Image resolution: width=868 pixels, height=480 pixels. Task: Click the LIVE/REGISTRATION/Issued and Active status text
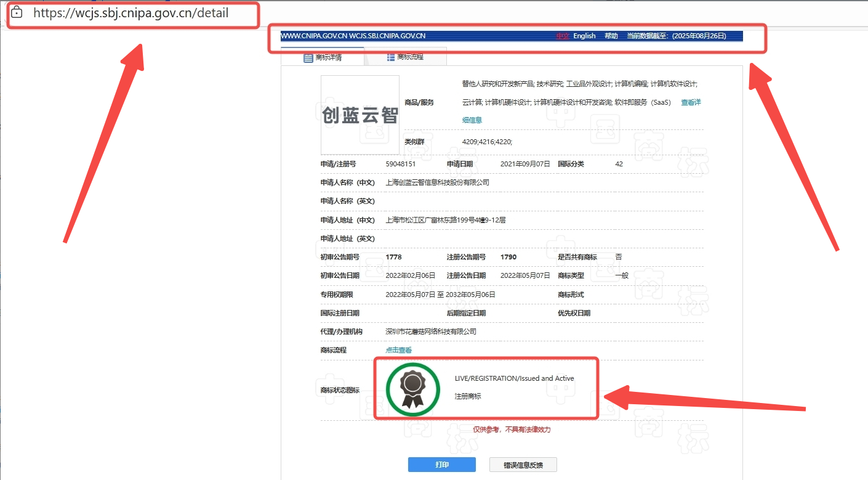[x=514, y=378]
